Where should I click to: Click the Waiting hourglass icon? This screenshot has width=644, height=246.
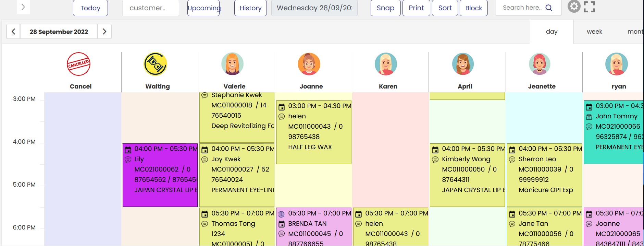(156, 64)
